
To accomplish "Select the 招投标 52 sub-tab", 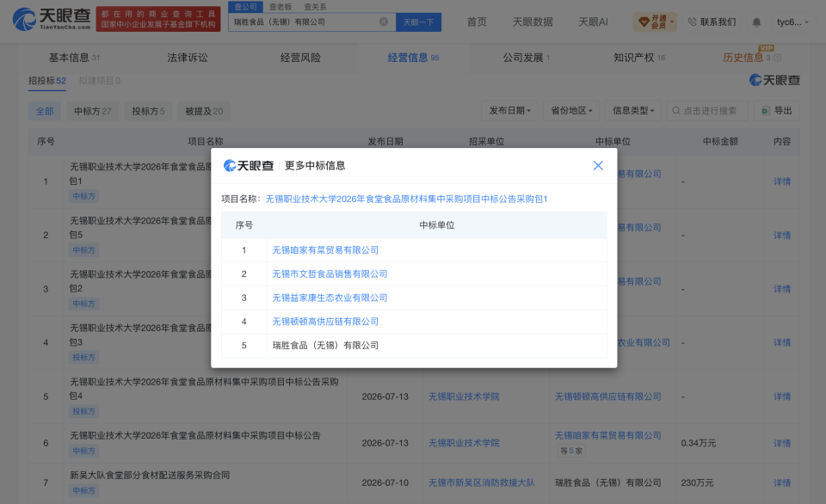I will [x=46, y=81].
